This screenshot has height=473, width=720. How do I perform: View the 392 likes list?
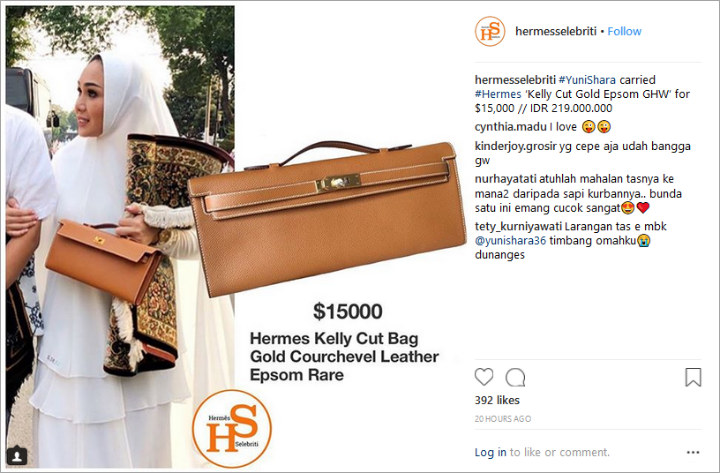[497, 400]
